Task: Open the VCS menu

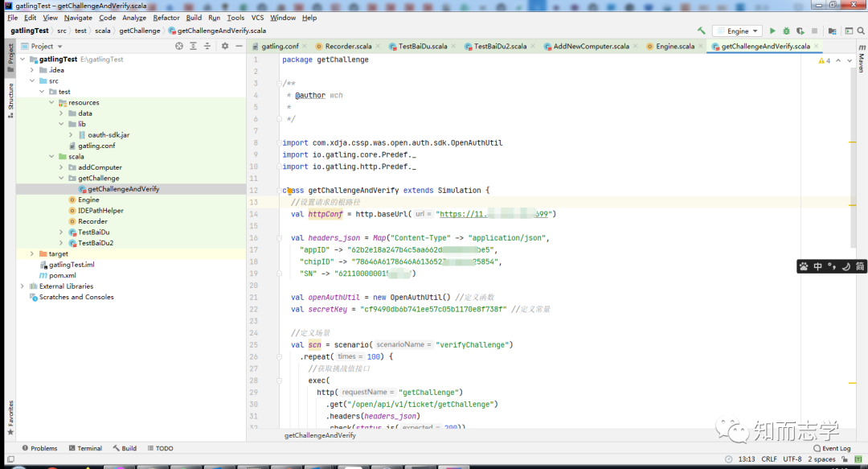Action: click(257, 18)
